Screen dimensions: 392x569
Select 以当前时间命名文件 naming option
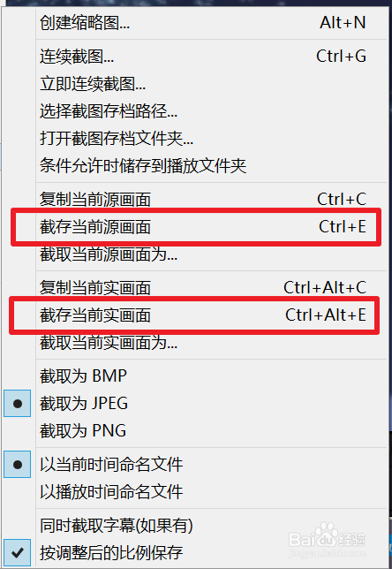tap(196, 465)
